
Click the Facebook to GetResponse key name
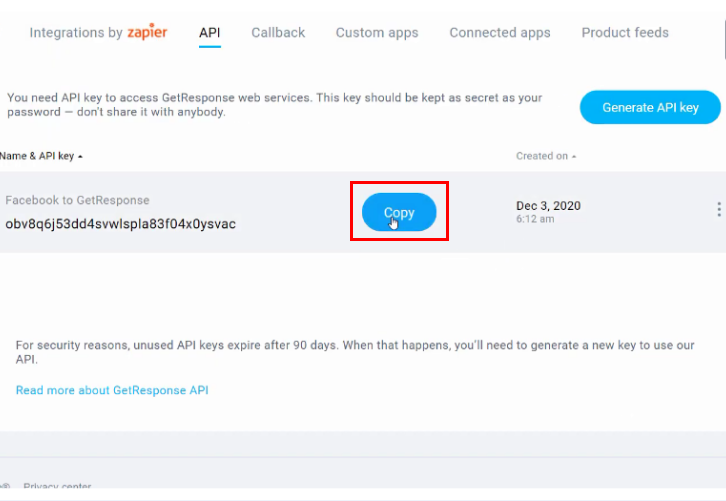coord(77,200)
